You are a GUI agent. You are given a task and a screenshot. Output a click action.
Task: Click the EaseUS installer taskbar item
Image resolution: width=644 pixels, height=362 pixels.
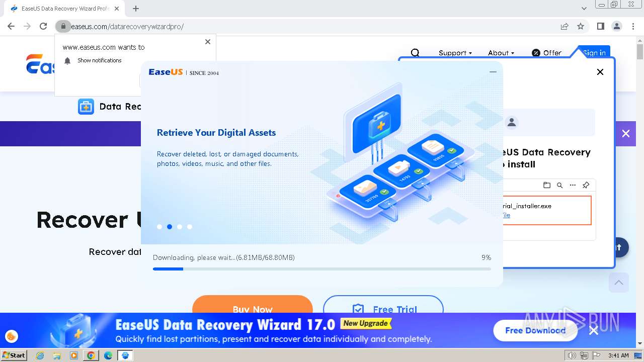125,355
